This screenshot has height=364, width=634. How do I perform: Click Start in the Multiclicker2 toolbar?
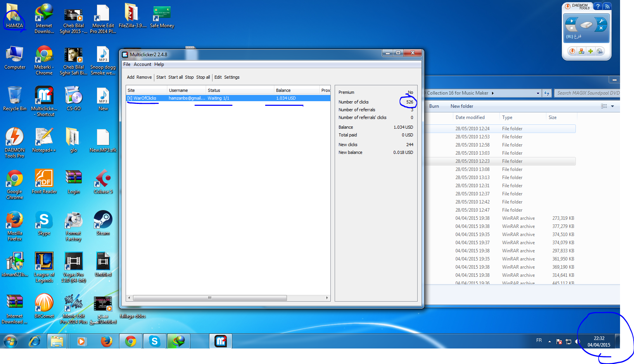tap(161, 77)
